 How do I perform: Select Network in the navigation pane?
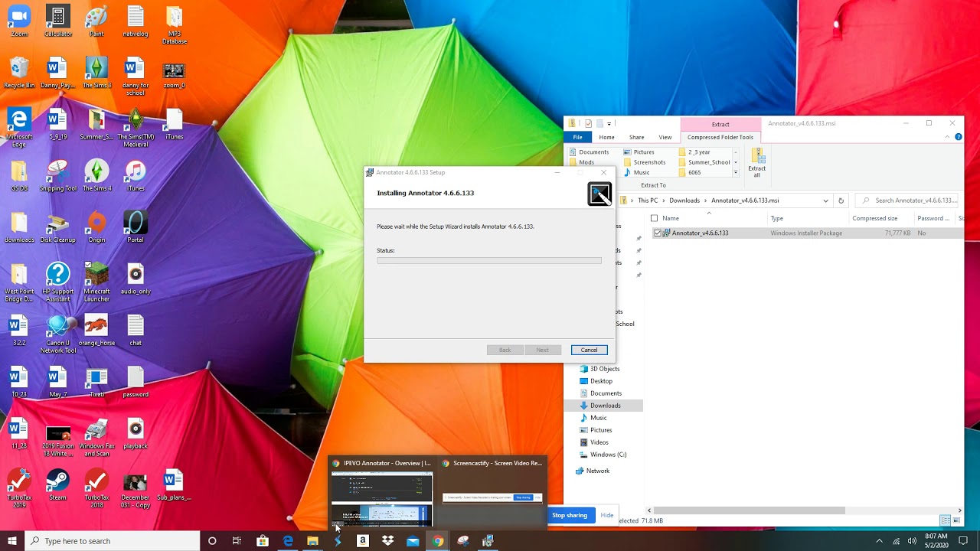598,471
